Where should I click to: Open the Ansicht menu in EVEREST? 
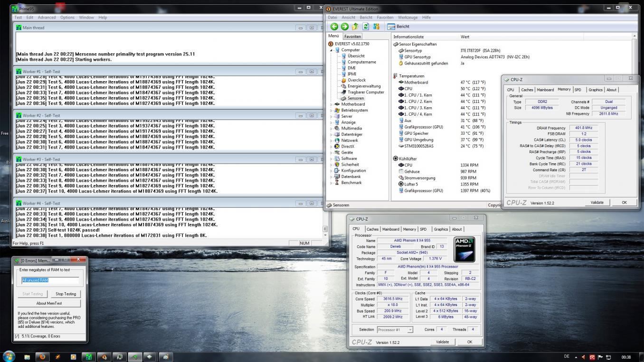coord(349,18)
